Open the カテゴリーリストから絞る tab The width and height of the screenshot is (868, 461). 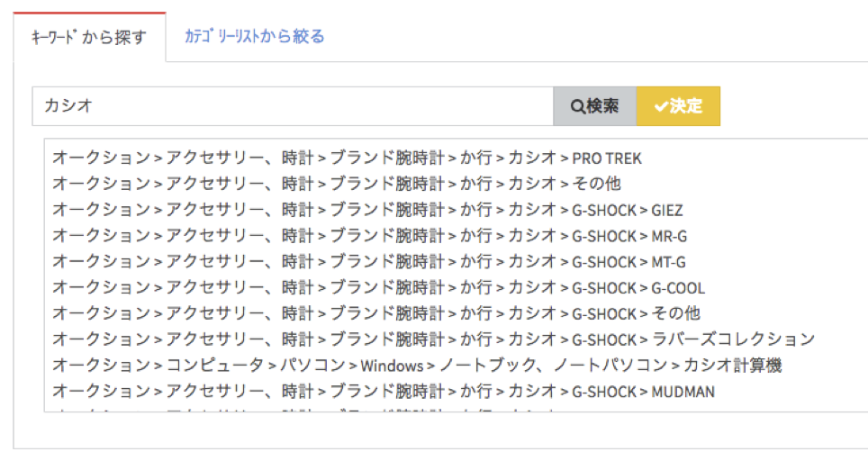pos(254,37)
